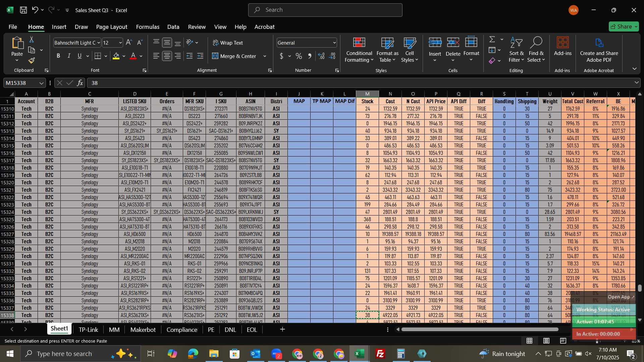
Task: Apply Accounting dollar number format
Action: point(281,56)
